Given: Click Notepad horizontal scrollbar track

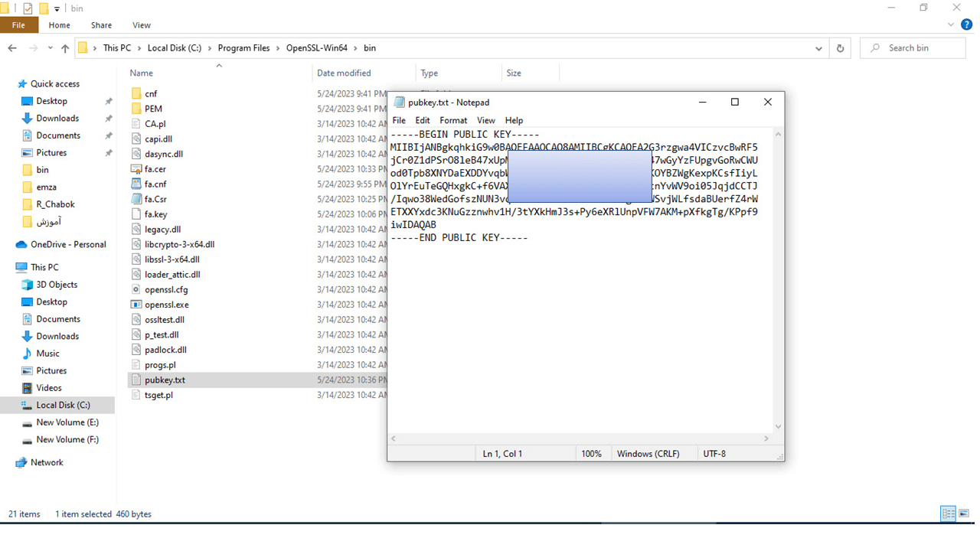Looking at the screenshot, I should [580, 439].
